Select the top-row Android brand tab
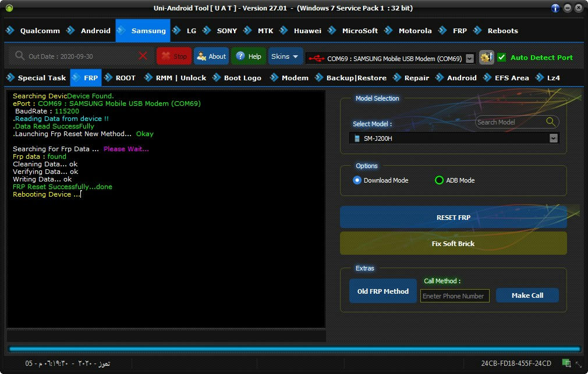The image size is (588, 374). point(89,31)
